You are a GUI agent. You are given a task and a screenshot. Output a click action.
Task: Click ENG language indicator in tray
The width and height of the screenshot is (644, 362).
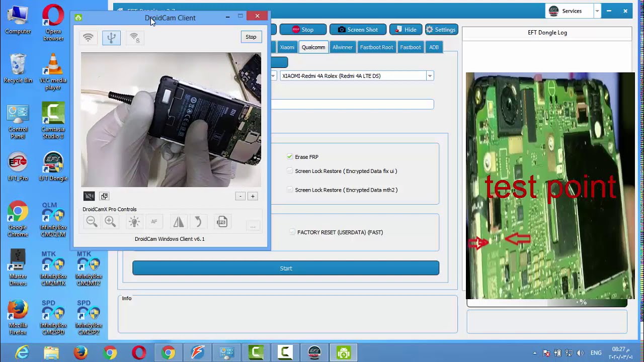click(596, 353)
